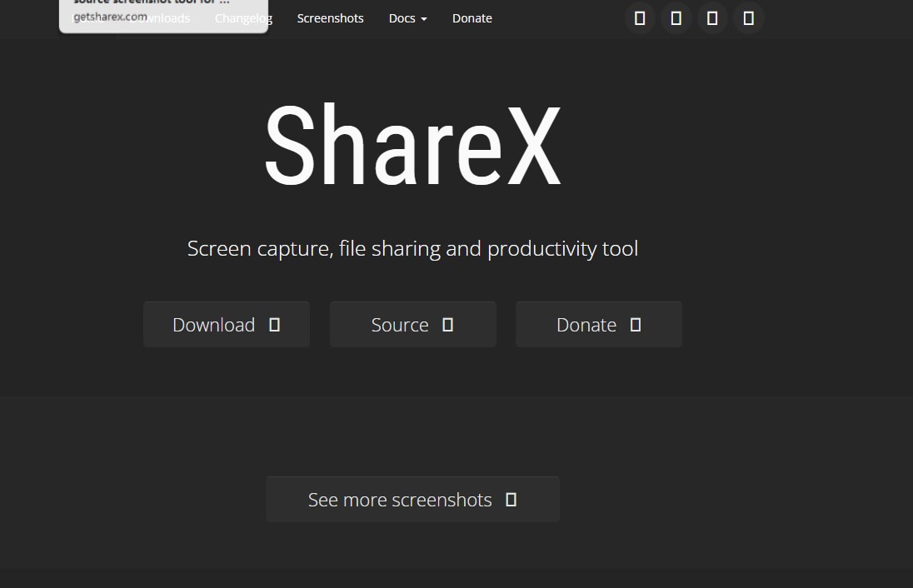
Task: Click the icon glyph beside the Download label
Action: [274, 325]
